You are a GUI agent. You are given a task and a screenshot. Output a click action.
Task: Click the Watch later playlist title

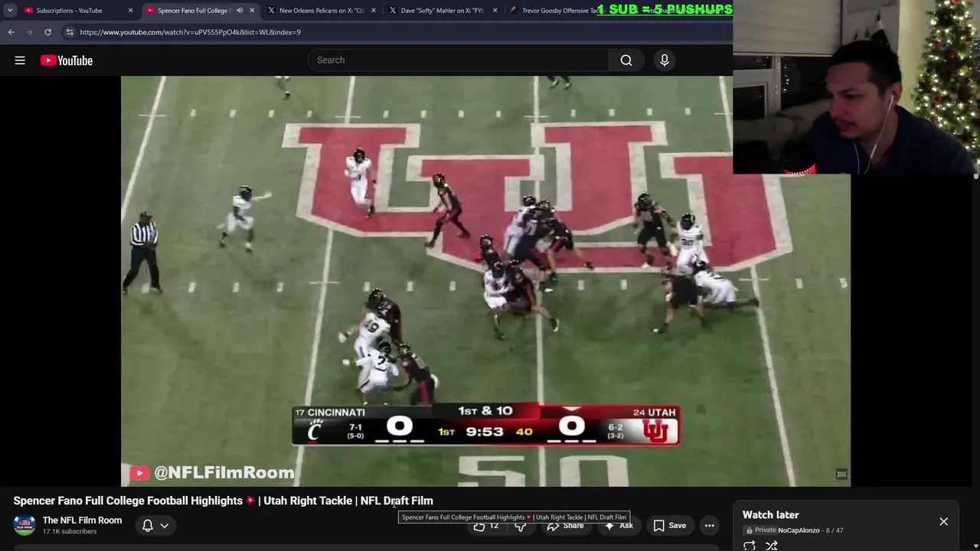pyautogui.click(x=770, y=515)
